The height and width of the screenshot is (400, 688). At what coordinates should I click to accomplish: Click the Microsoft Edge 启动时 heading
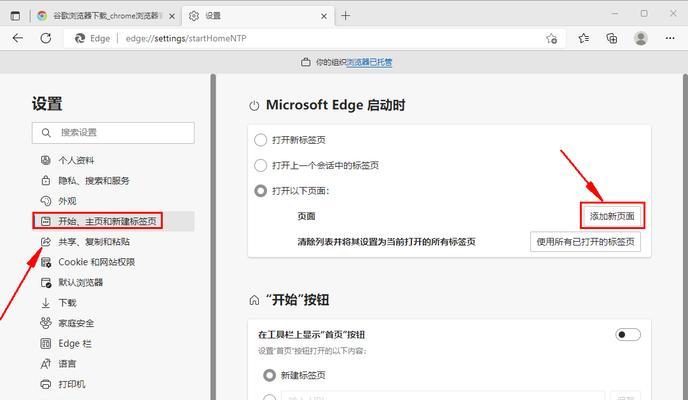pyautogui.click(x=335, y=105)
